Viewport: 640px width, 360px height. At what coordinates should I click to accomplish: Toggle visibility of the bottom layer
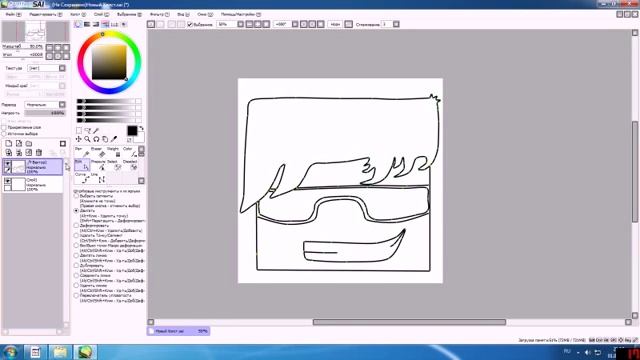coord(7,181)
